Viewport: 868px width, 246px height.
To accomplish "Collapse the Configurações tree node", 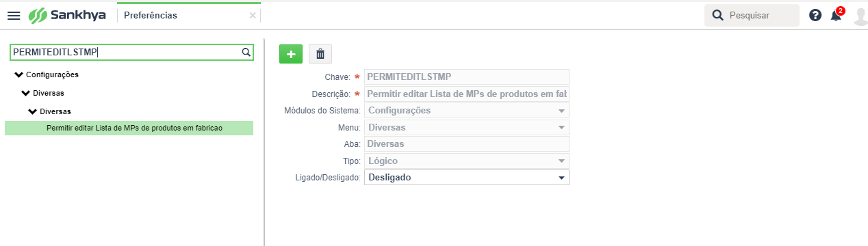I will click(x=18, y=74).
